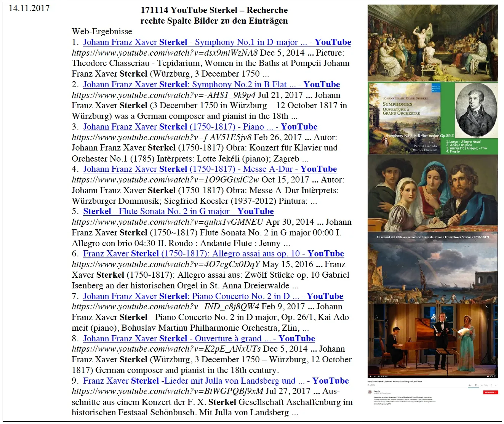Open Sterkel (1750-1817) - Piano YouTube link

point(200,127)
